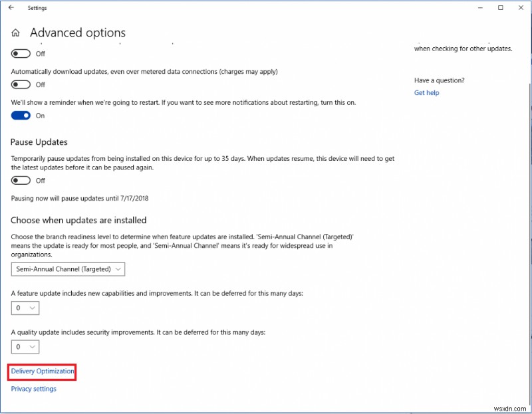
Task: Click Get help under Have a question?
Action: coord(426,92)
